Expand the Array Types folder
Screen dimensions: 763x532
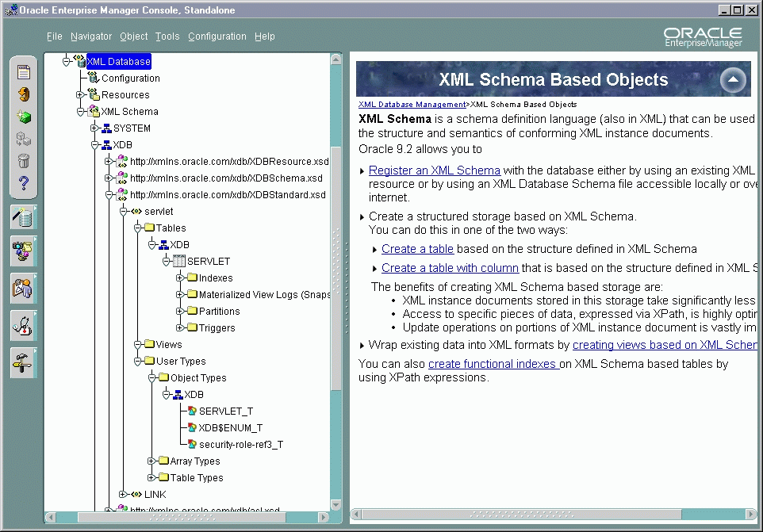[151, 461]
